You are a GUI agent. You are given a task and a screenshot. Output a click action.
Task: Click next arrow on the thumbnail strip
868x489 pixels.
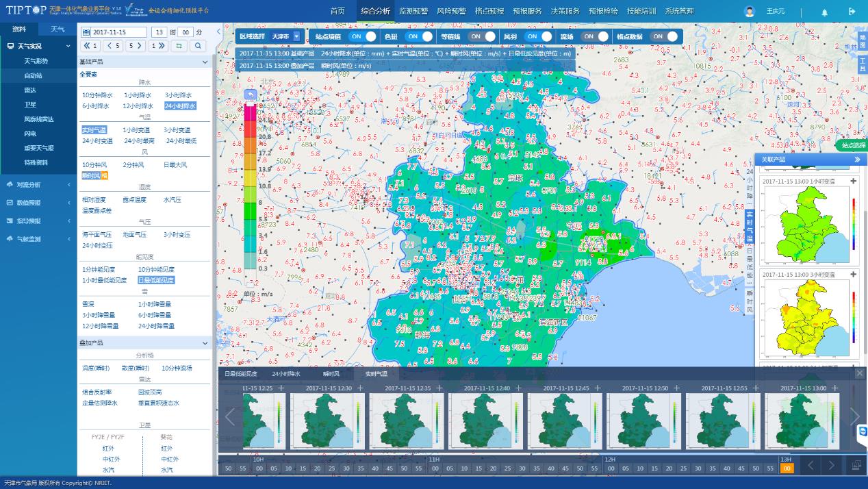coord(855,416)
